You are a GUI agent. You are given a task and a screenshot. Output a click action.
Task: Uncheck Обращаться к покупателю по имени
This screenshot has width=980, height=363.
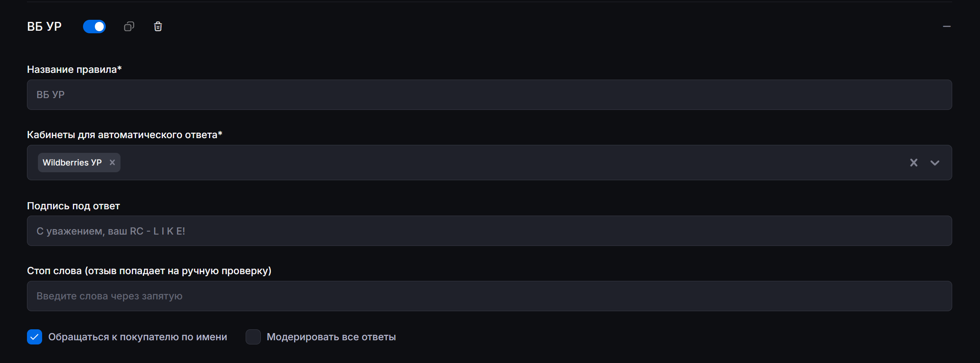(x=34, y=336)
